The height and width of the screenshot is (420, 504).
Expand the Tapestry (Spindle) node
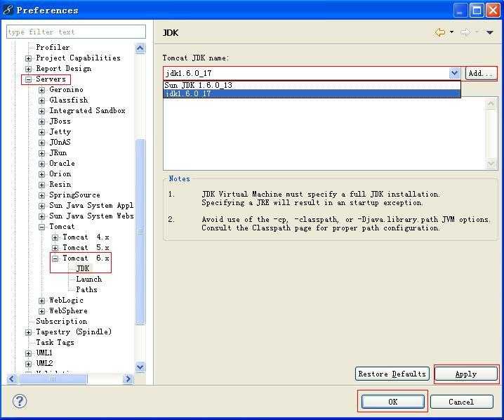[x=28, y=332]
